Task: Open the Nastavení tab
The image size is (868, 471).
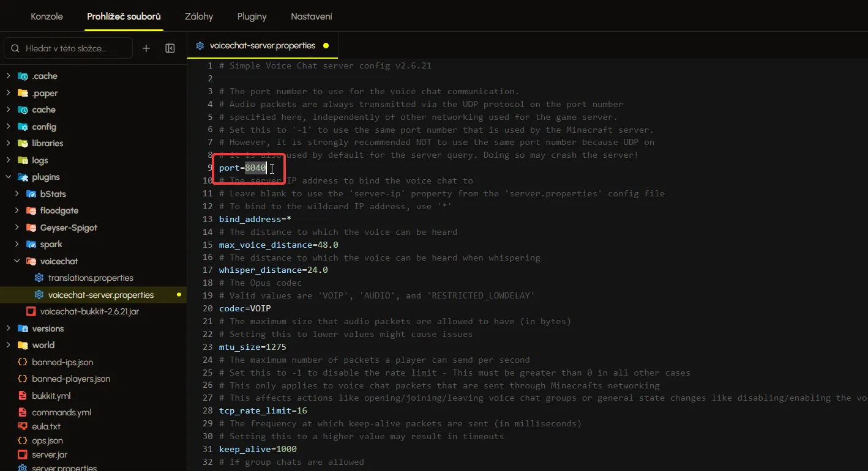Action: [312, 17]
